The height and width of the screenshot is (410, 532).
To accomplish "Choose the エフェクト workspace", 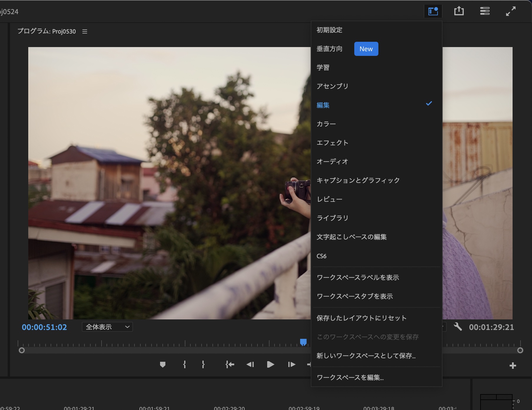I will [x=332, y=143].
